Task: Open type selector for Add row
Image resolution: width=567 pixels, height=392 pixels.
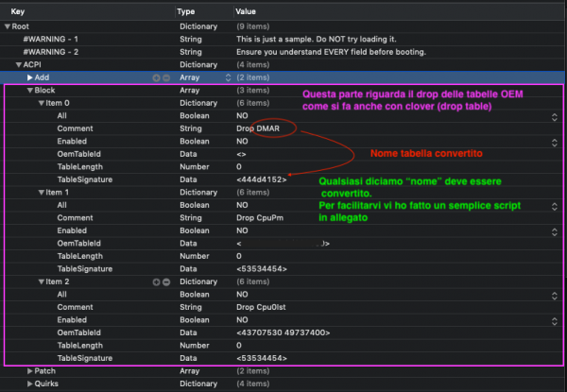Action: pos(228,77)
